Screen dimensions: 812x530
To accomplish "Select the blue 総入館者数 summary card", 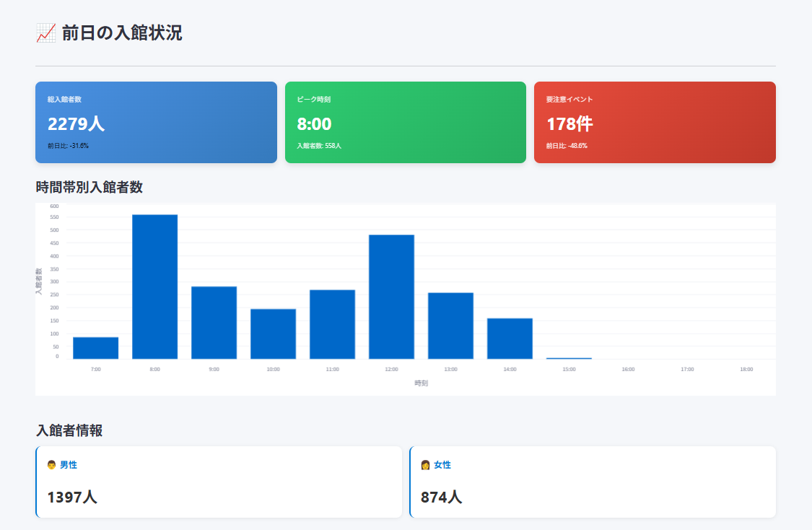I will (x=156, y=122).
